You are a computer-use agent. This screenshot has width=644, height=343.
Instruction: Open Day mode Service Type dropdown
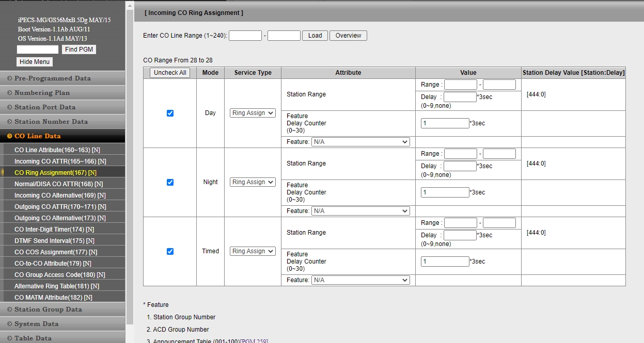[x=253, y=113]
